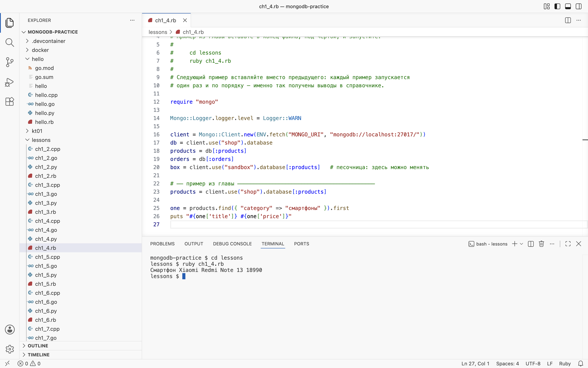Viewport: 588px width, 368px height.
Task: Open the terminal launch profile dropdown
Action: pos(521,244)
